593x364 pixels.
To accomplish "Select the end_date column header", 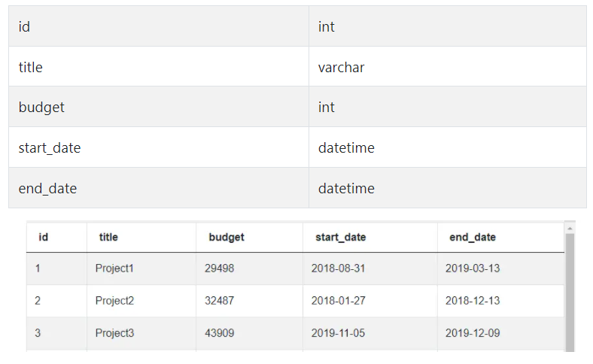I will (x=473, y=238).
